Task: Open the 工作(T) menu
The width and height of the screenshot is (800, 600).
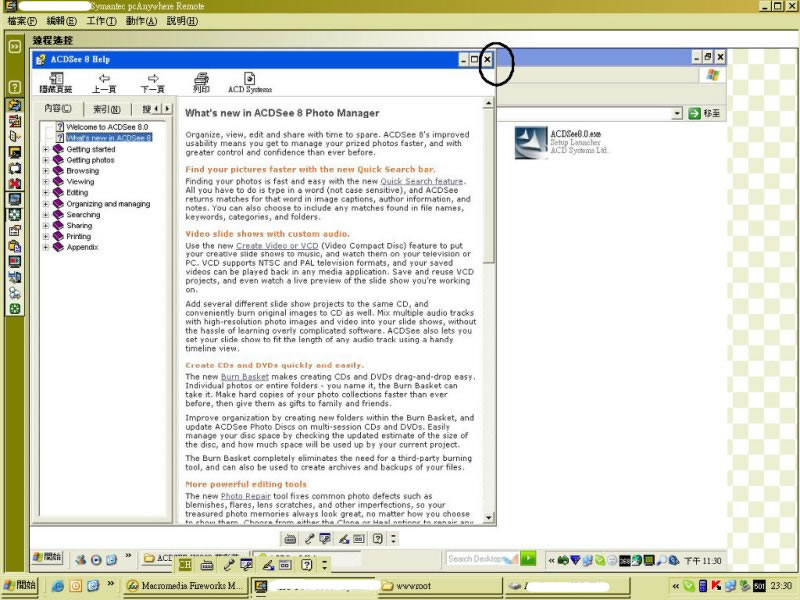Action: (101, 21)
